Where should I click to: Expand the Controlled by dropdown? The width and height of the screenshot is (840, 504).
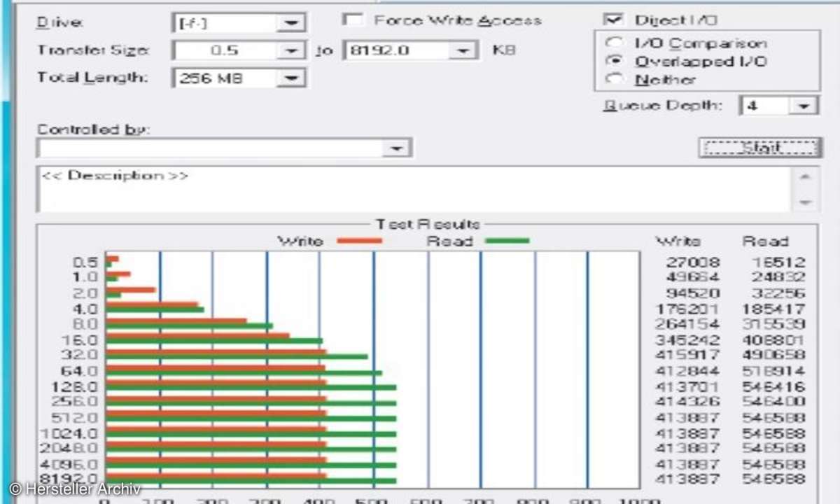coord(398,148)
